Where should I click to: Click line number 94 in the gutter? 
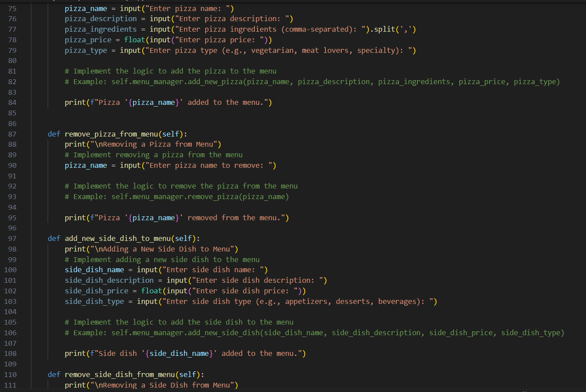point(12,207)
